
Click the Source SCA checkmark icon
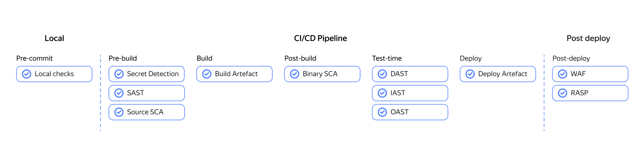(x=119, y=112)
